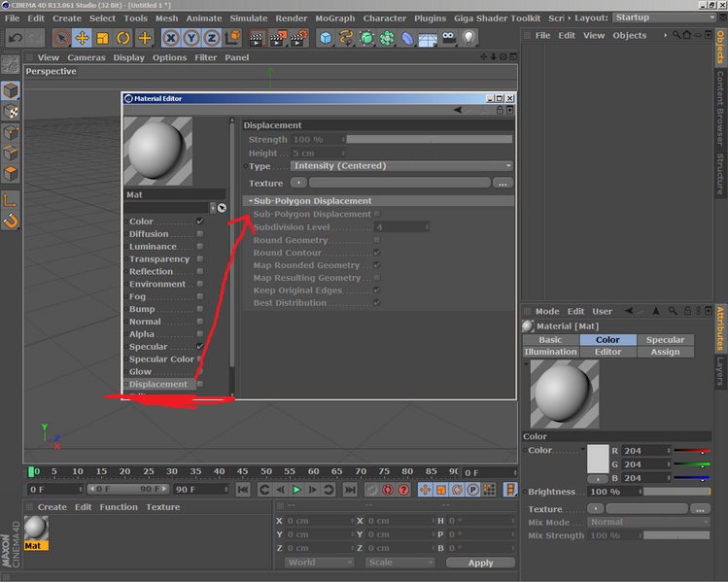This screenshot has height=583, width=728.
Task: Add a light object from toolbar
Action: pyautogui.click(x=468, y=38)
